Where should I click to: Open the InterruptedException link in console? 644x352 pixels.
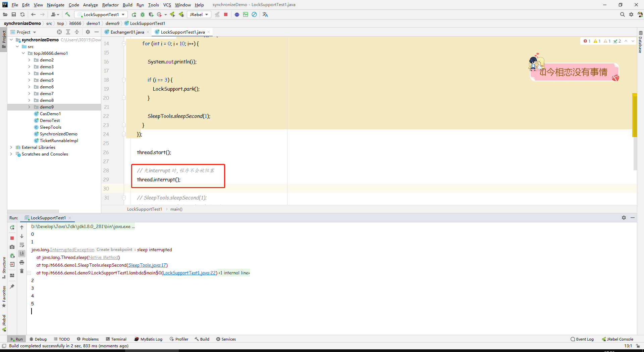pos(72,250)
